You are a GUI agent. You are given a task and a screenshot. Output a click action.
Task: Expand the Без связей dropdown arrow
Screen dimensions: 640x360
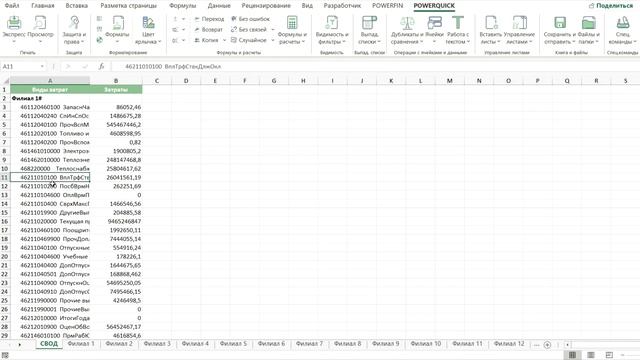[273, 30]
